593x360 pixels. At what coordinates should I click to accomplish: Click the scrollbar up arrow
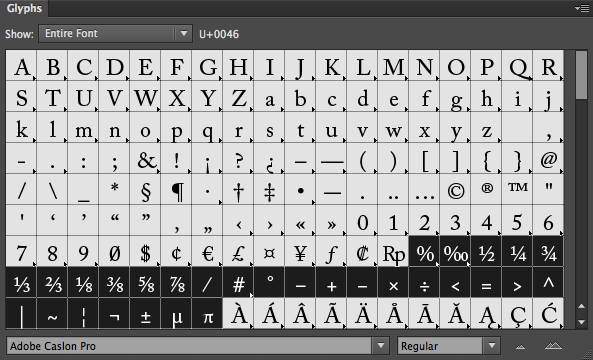click(582, 306)
